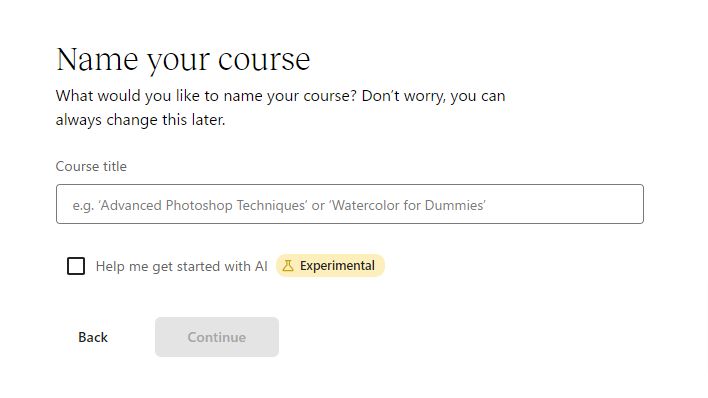The height and width of the screenshot is (398, 708).
Task: Click the yellow Experimental badge text
Action: coord(337,266)
